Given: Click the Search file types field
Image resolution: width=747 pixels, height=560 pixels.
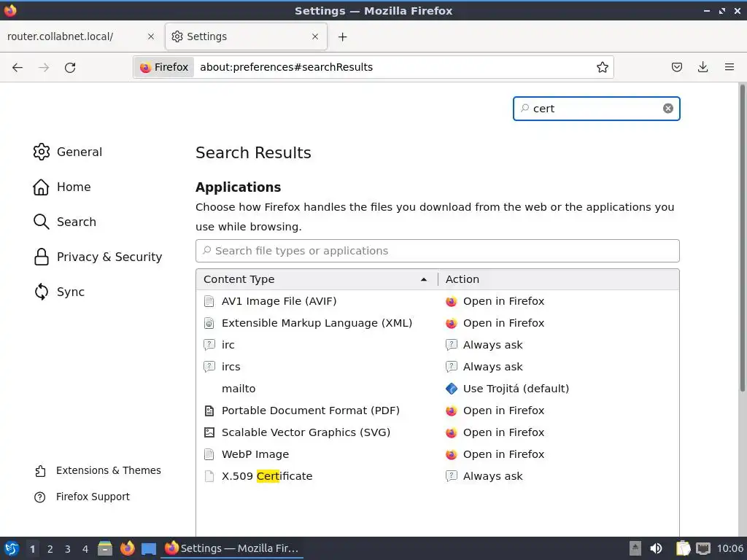Looking at the screenshot, I should pyautogui.click(x=438, y=251).
